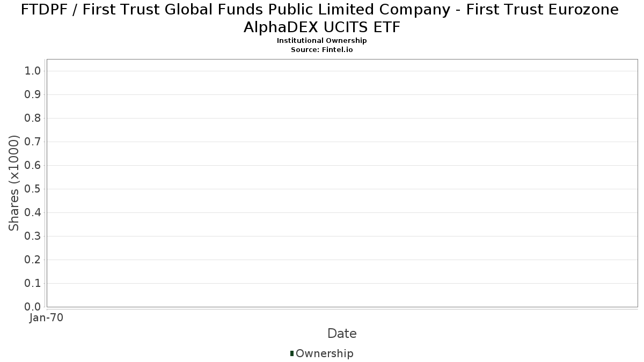Click the 0.9 y-axis tick label

(x=33, y=95)
